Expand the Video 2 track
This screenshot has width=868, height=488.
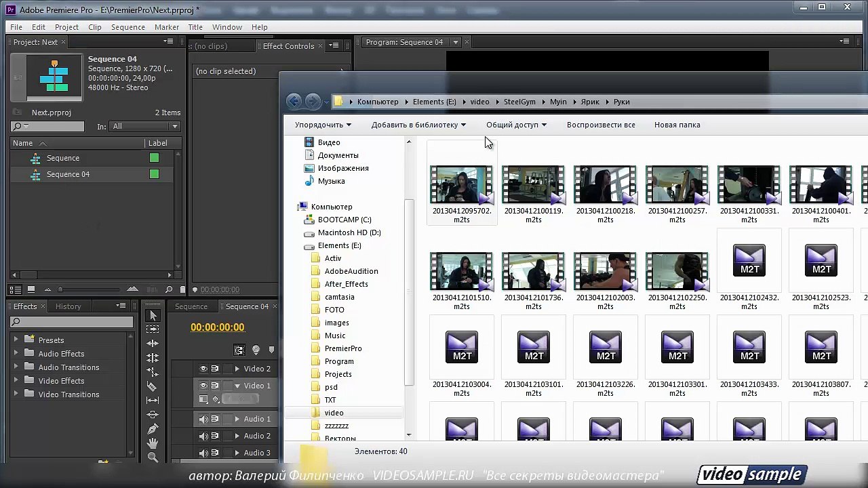(x=237, y=369)
